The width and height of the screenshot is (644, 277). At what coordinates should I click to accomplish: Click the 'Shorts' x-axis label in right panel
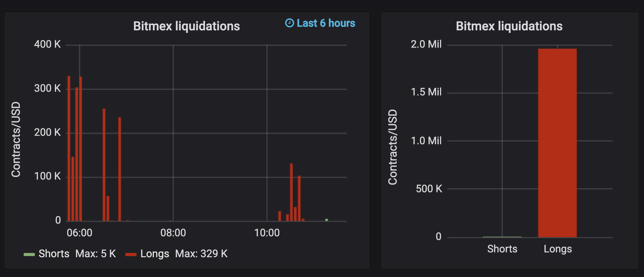[x=502, y=249]
